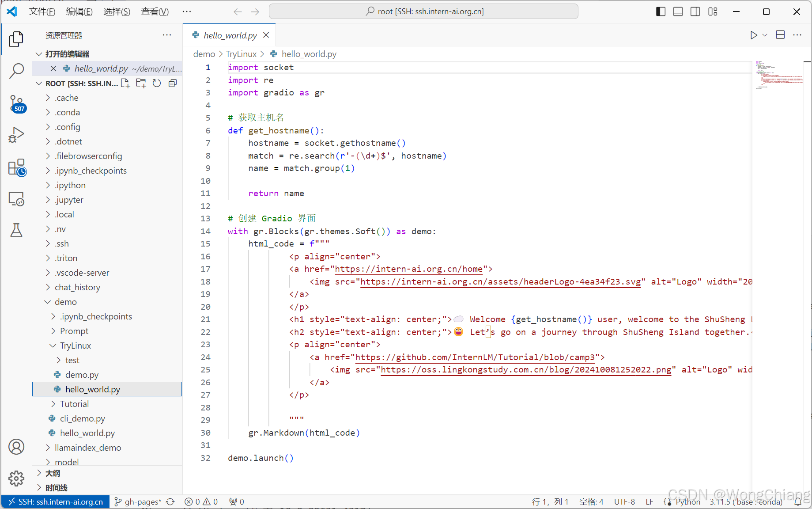This screenshot has height=509, width=812.
Task: Open the Testing flask view
Action: [16, 230]
